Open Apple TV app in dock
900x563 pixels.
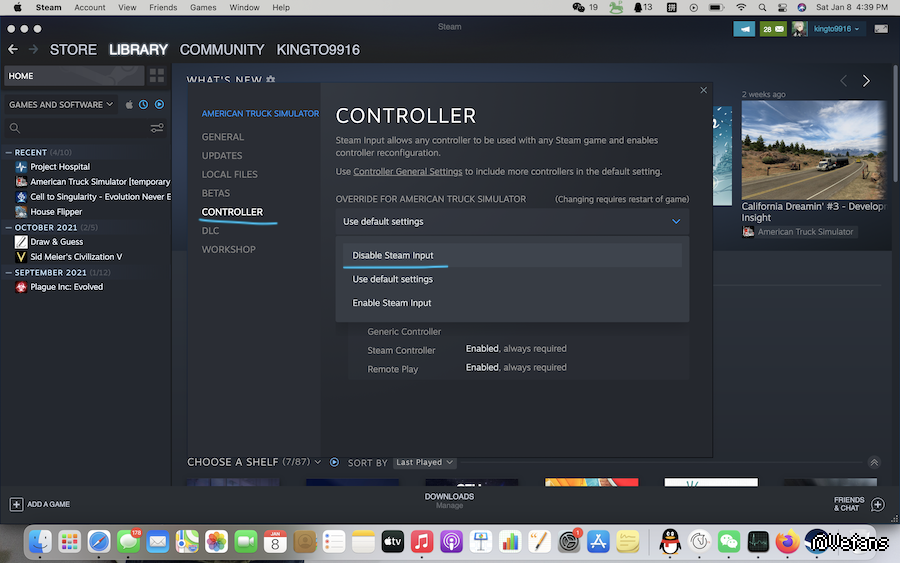tap(393, 541)
